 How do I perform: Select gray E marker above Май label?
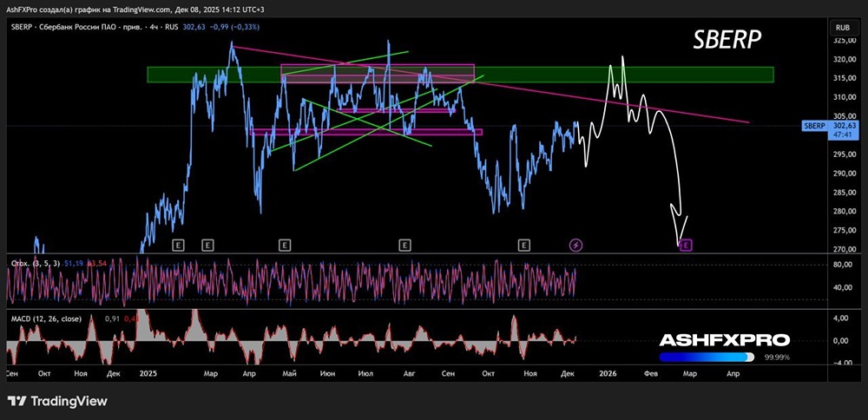(x=285, y=244)
